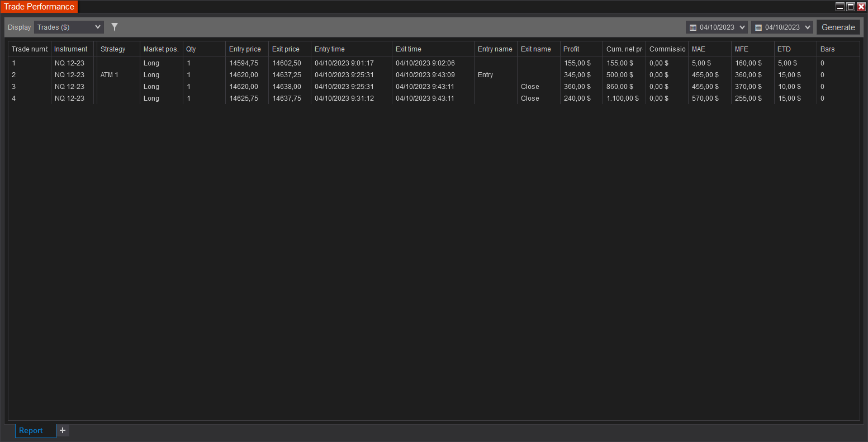Sort by Entry name column header
868x442 pixels.
pyautogui.click(x=496, y=49)
